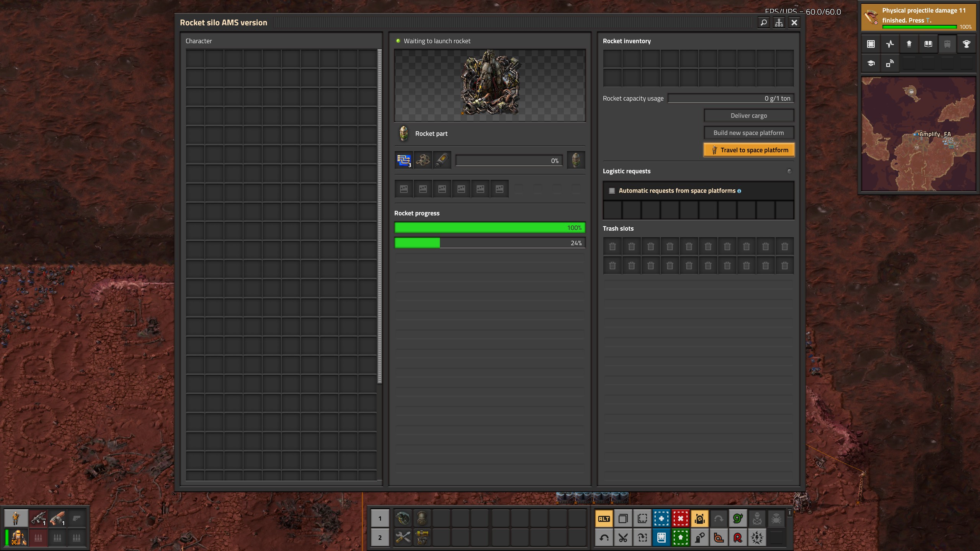The width and height of the screenshot is (980, 551).
Task: Click the 'Waiting to launch rocket' status
Action: (x=437, y=41)
